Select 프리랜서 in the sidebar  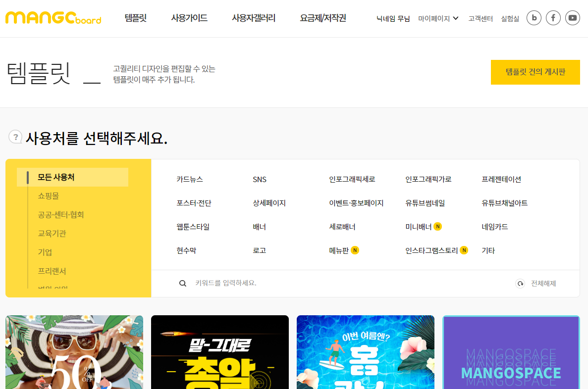tap(52, 271)
